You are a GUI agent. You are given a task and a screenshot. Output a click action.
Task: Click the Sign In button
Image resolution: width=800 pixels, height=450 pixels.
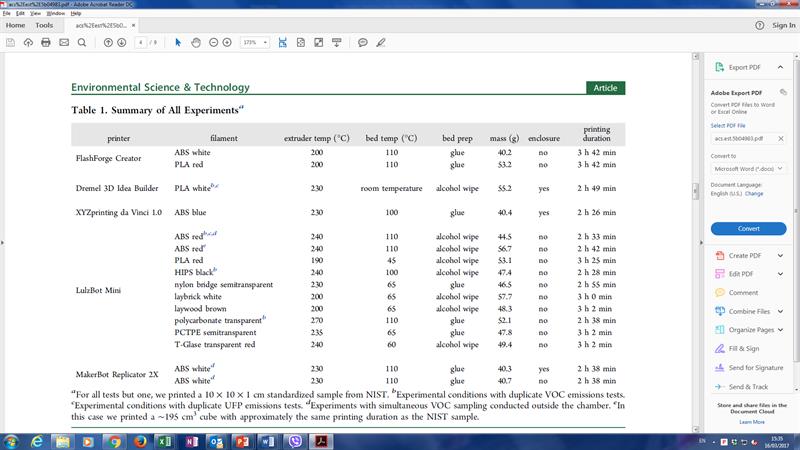tap(784, 25)
